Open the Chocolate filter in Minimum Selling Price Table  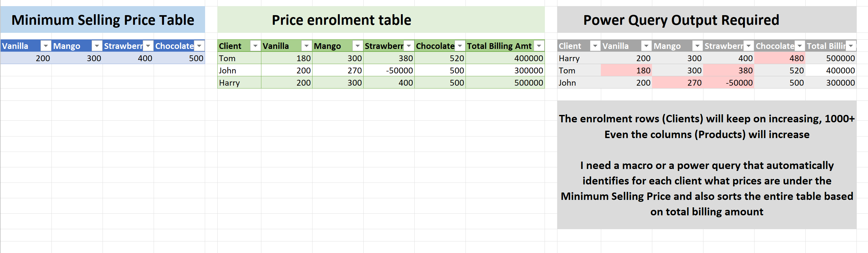pos(199,45)
